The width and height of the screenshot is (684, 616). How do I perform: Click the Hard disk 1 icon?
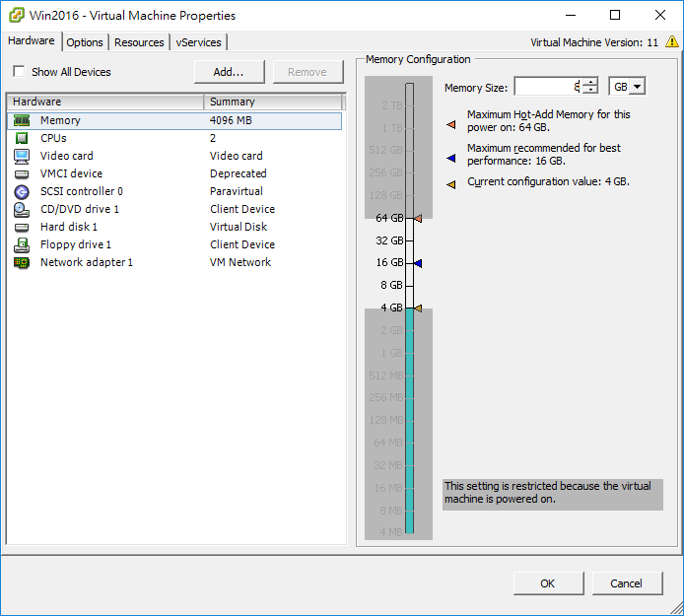(x=22, y=228)
